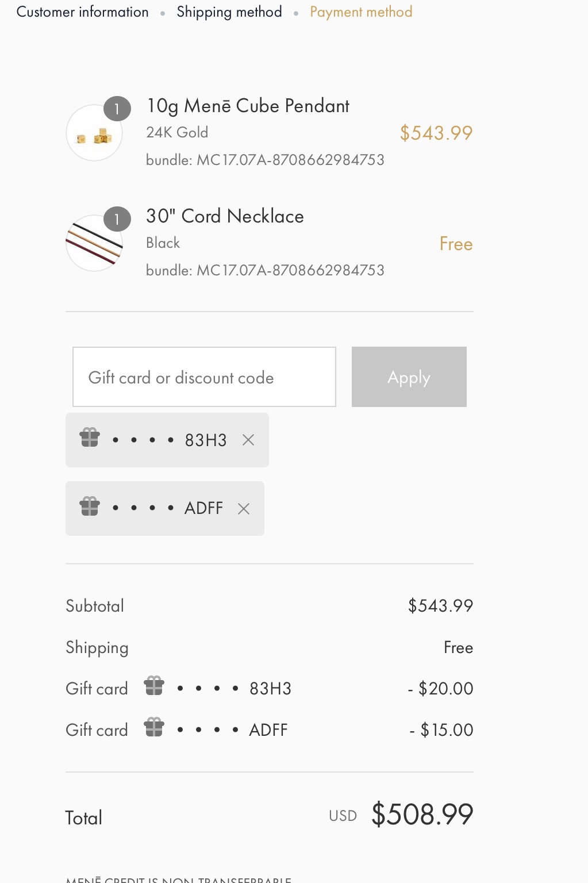Select Payment method breadcrumb
588x883 pixels.
[361, 12]
